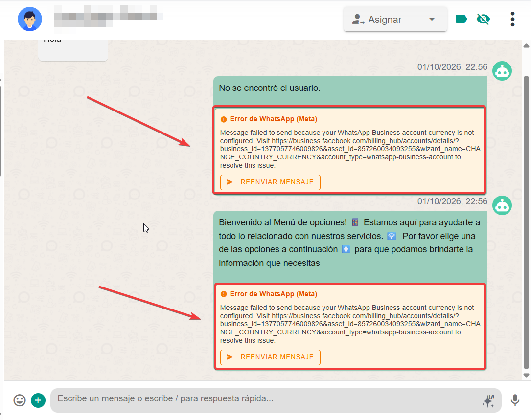This screenshot has width=531, height=420.
Task: Click Reenviar Mensaje under the Bienvenido menu message
Action: [270, 357]
